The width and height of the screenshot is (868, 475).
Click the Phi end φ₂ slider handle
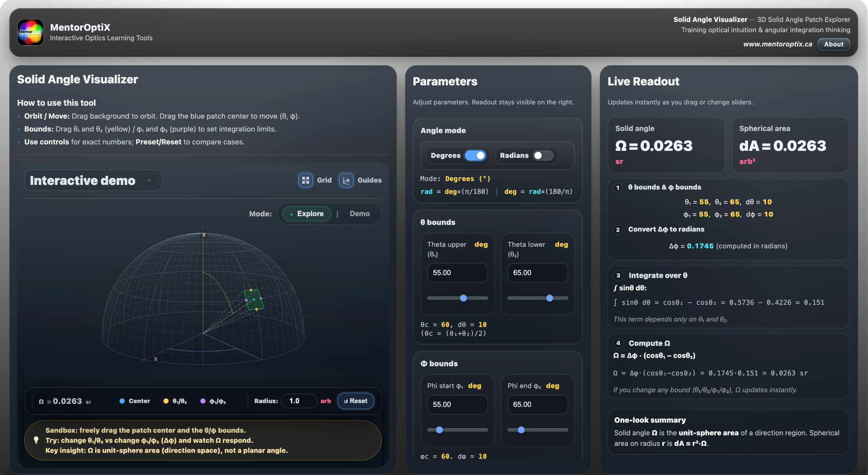(521, 430)
